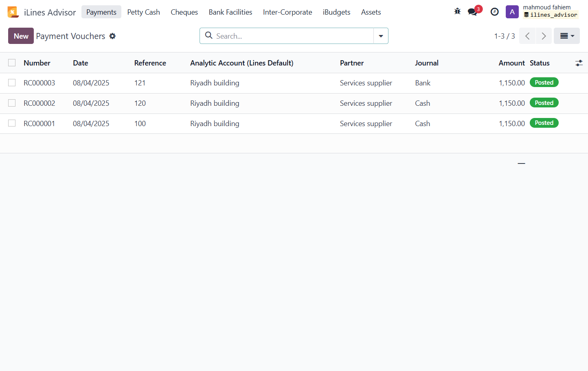Open the iBudgets menu
Screen dimensions: 588x371
[x=337, y=12]
